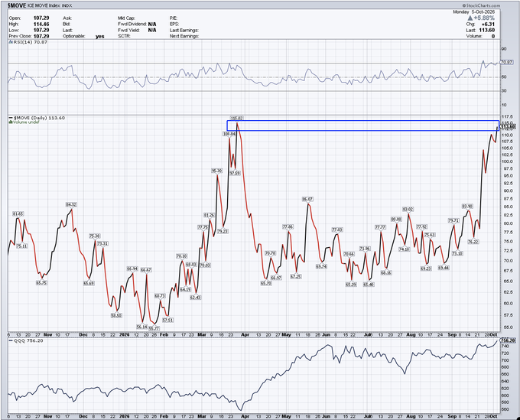Click the 117.5 price axis label
Screen dimensions: 520x420
(x=507, y=117)
